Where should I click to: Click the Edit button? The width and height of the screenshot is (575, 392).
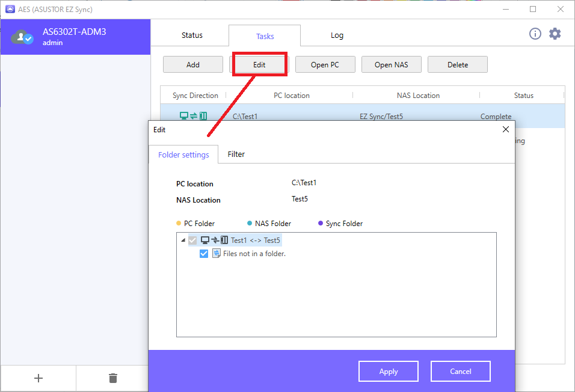(259, 64)
